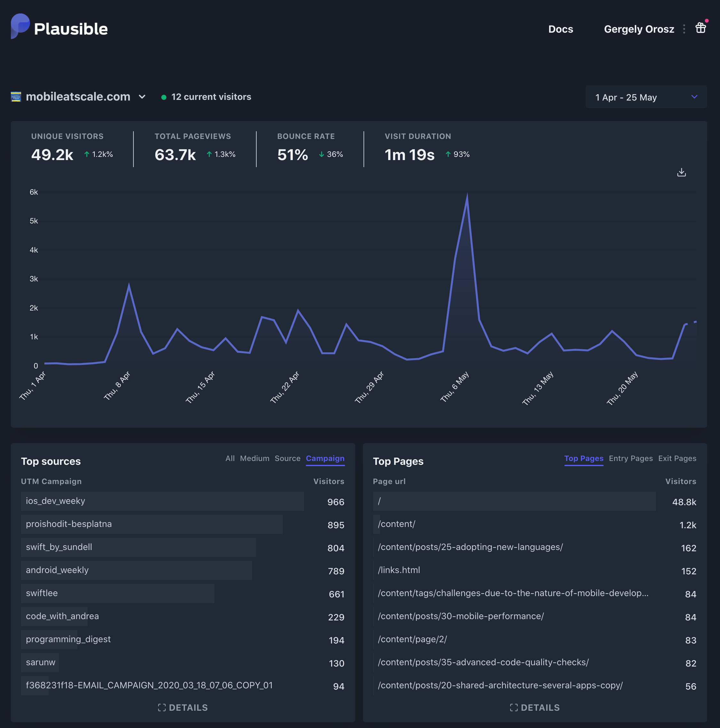
Task: Switch Top sources to the Medium tab
Action: coord(255,458)
